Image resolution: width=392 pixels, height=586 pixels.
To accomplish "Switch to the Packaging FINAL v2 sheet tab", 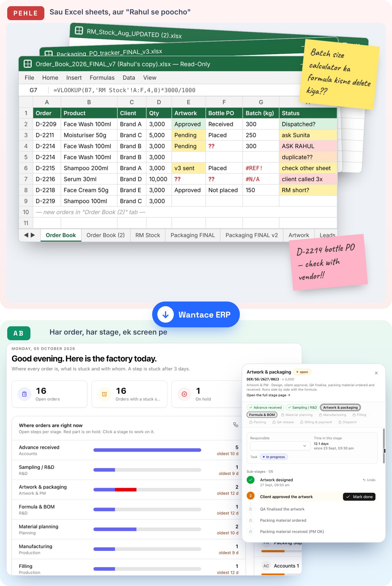I will 252,235.
